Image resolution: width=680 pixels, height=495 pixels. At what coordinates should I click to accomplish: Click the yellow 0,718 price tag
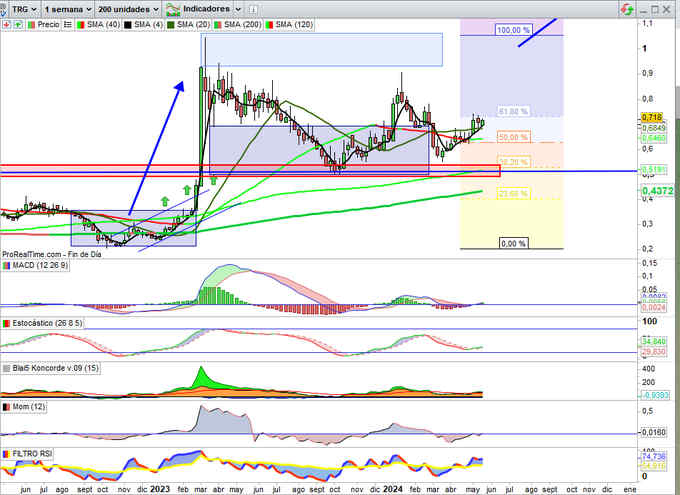(x=652, y=117)
